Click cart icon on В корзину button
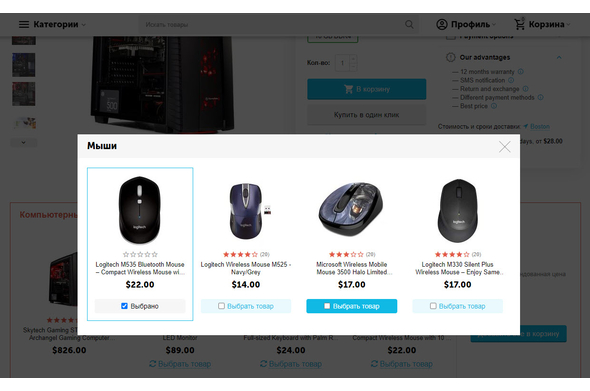The height and width of the screenshot is (391, 590). (x=348, y=89)
